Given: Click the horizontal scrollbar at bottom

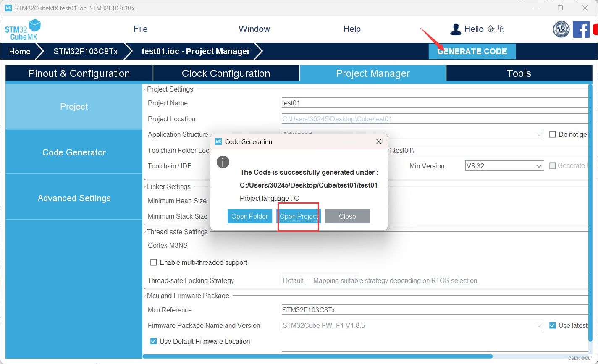Looking at the screenshot, I should click(317, 356).
